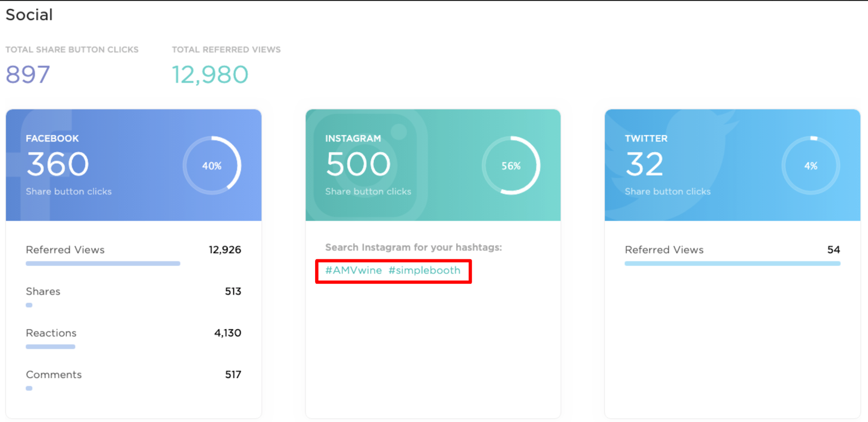The width and height of the screenshot is (868, 422).
Task: Click the Comments row label
Action: tap(54, 375)
